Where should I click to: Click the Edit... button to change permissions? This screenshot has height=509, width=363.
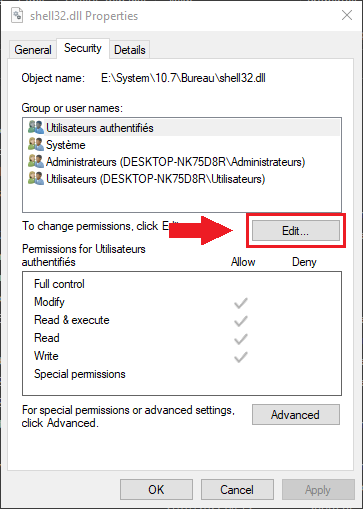point(296,231)
